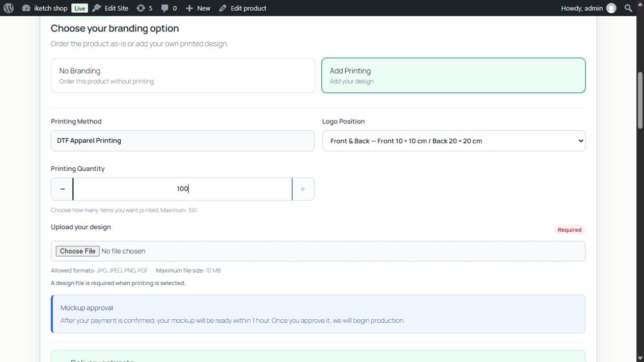Open the iketch shop site dashboard
The height and width of the screenshot is (362, 644).
45,8
